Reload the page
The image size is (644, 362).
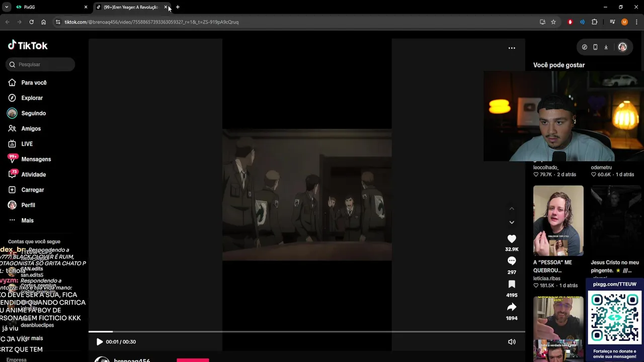31,22
